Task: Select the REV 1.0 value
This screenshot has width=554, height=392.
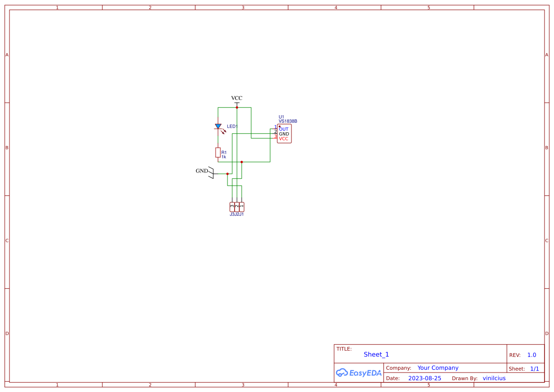Action: [x=531, y=354]
